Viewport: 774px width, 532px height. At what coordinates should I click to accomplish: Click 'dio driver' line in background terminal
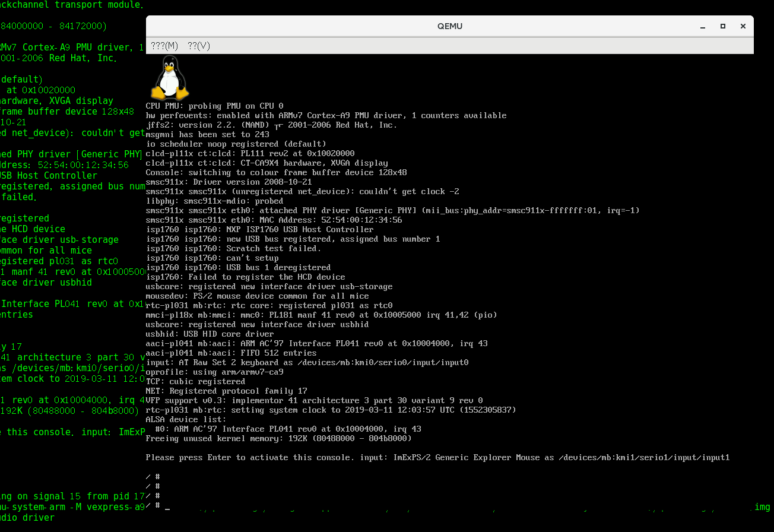27,518
